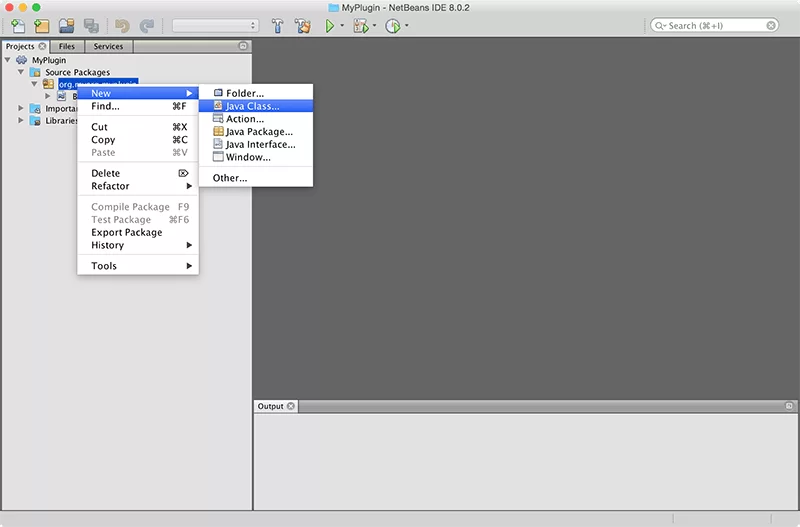Run the project with green play icon

click(x=330, y=26)
